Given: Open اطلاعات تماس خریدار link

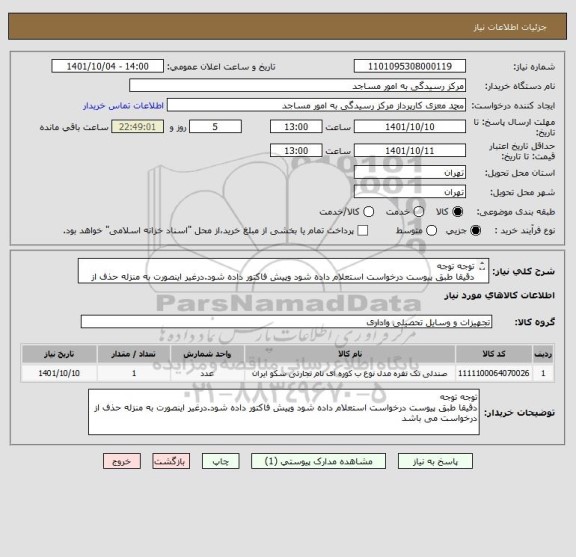Looking at the screenshot, I should click(x=123, y=106).
